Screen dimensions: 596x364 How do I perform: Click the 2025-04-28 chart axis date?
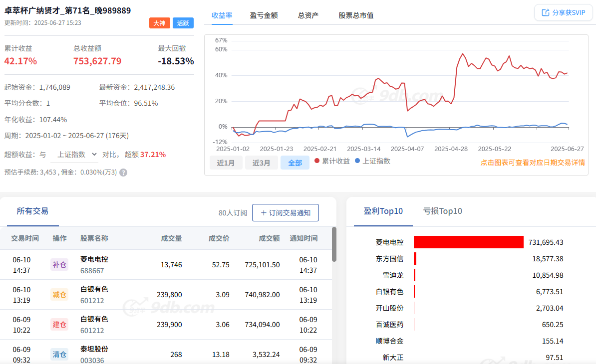pos(451,149)
